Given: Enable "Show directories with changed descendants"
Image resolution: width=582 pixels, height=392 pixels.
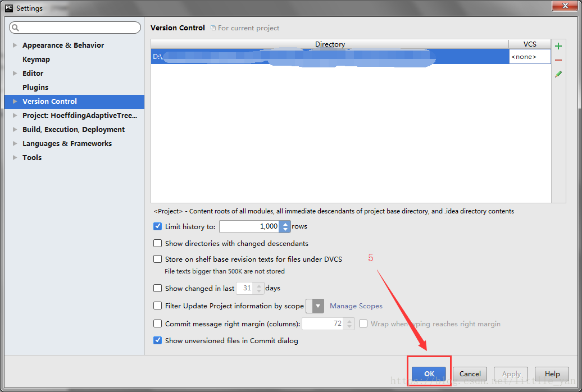Looking at the screenshot, I should click(157, 243).
